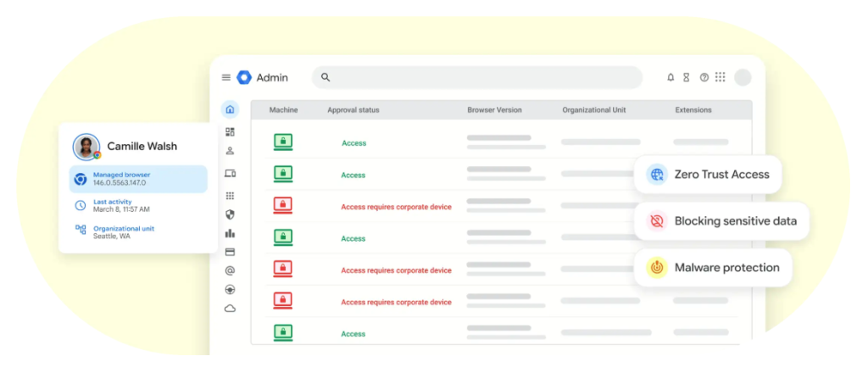The width and height of the screenshot is (868, 373).
Task: Click the green machine icon in first row
Action: 283,142
